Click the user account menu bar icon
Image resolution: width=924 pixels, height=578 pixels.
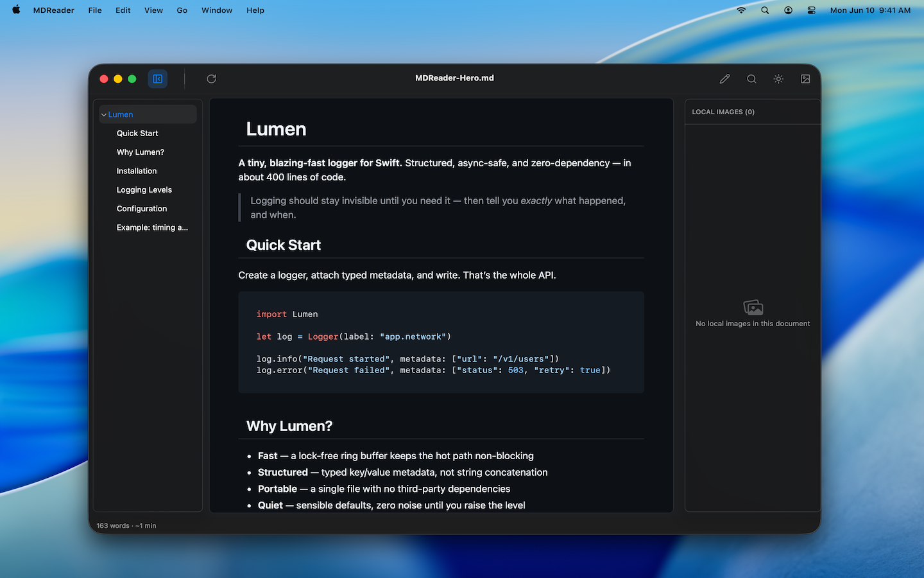788,10
